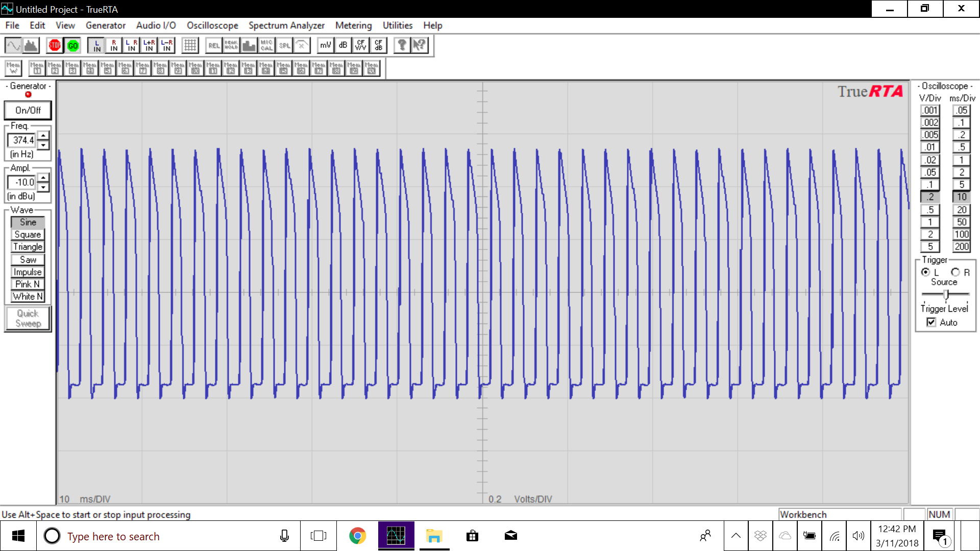Click the green GO icon
Image resolution: width=980 pixels, height=551 pixels.
tap(73, 46)
